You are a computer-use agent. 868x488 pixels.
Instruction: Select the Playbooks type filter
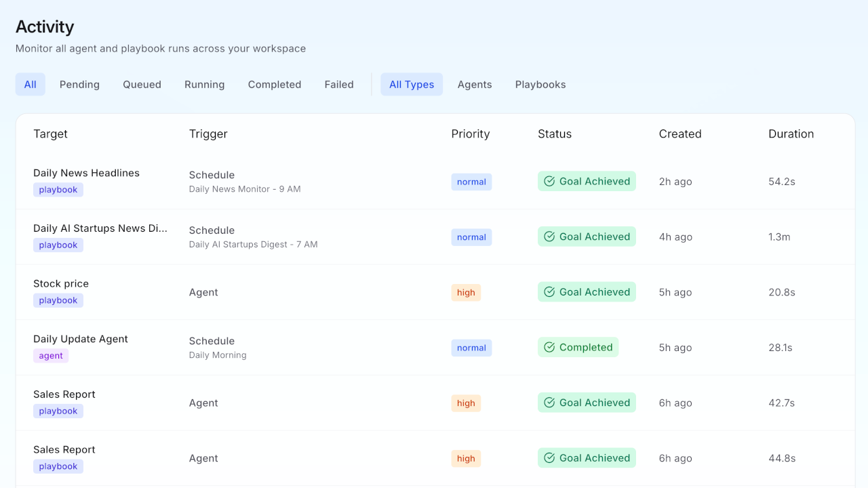click(540, 84)
